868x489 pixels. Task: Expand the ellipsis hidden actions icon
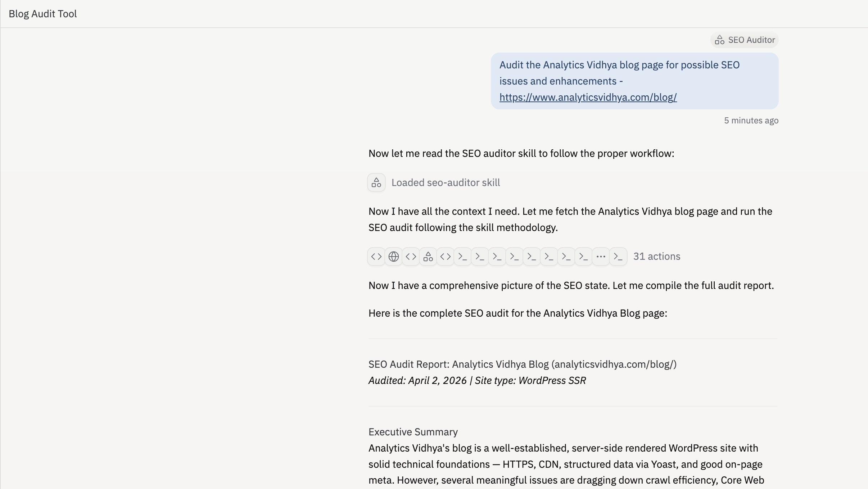point(601,257)
